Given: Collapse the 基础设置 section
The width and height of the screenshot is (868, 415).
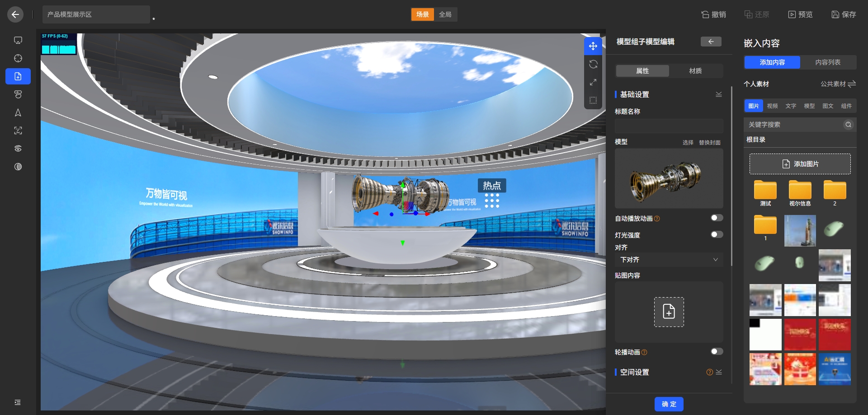Looking at the screenshot, I should pos(718,94).
